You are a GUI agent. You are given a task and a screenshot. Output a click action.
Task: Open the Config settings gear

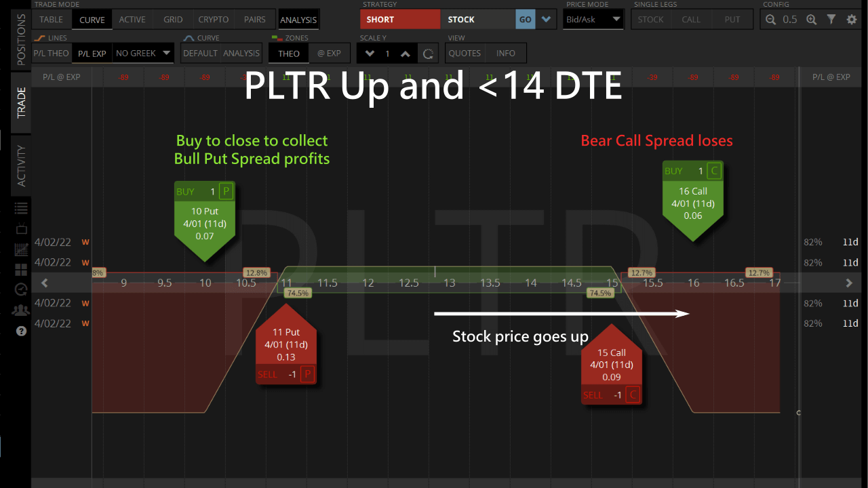(x=852, y=20)
